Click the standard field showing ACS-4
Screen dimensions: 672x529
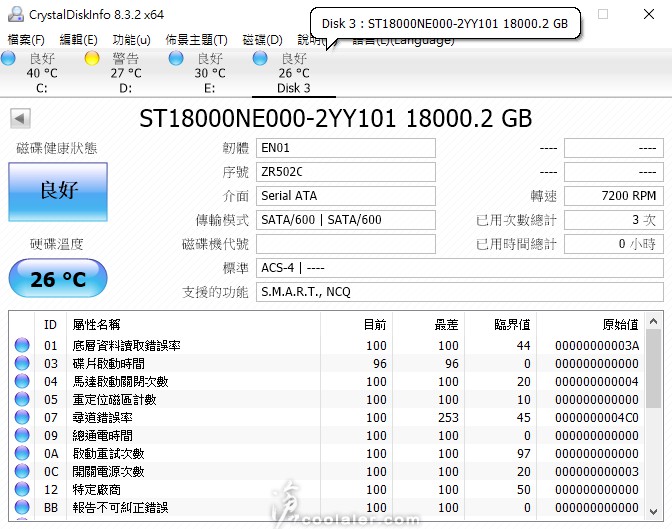pos(460,268)
